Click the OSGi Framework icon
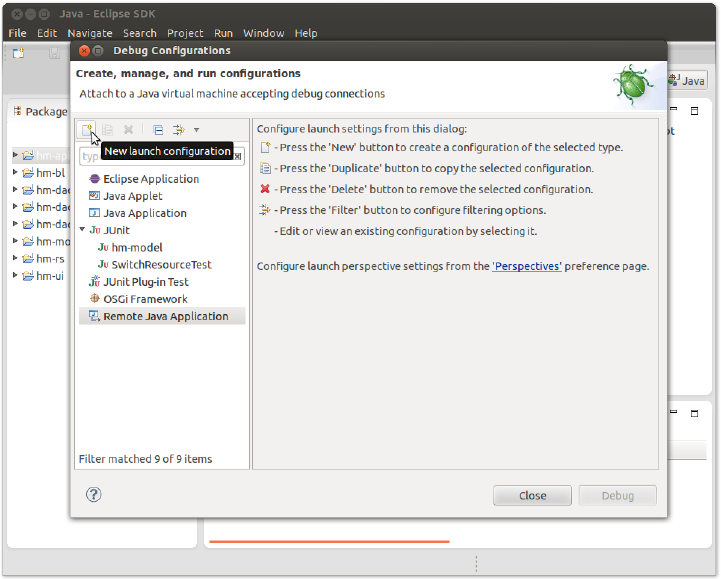Viewport: 721px width, 579px height. click(x=95, y=298)
